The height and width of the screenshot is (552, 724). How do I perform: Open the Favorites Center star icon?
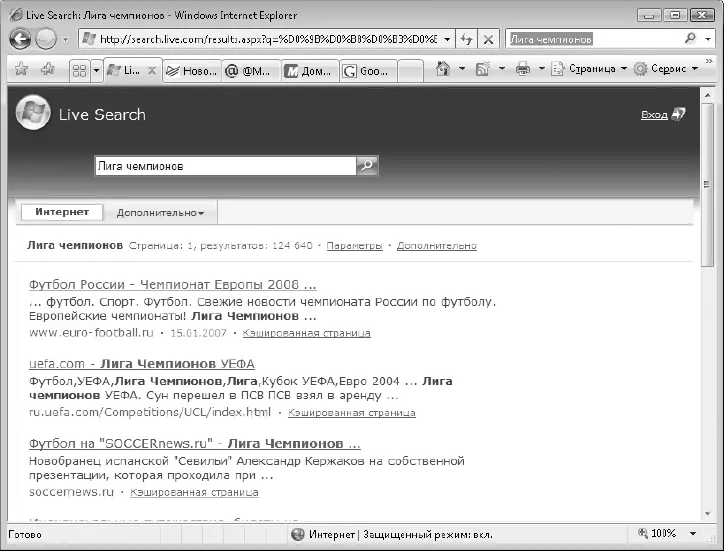(x=20, y=69)
